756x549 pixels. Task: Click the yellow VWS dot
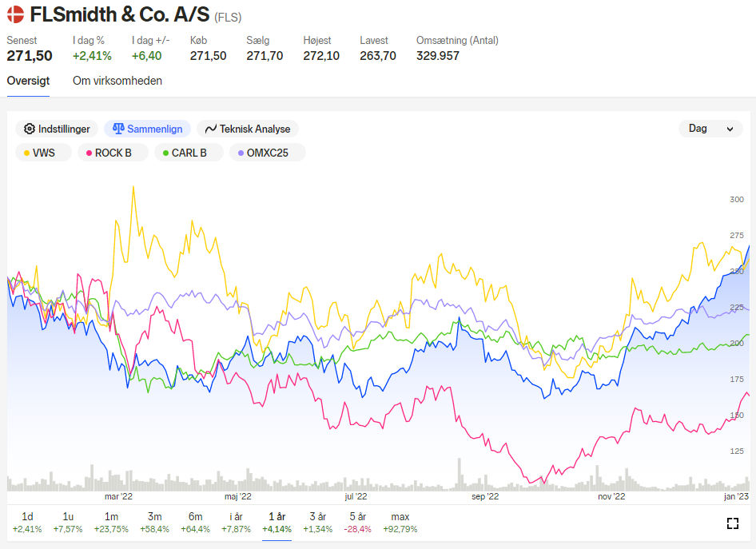click(x=26, y=153)
